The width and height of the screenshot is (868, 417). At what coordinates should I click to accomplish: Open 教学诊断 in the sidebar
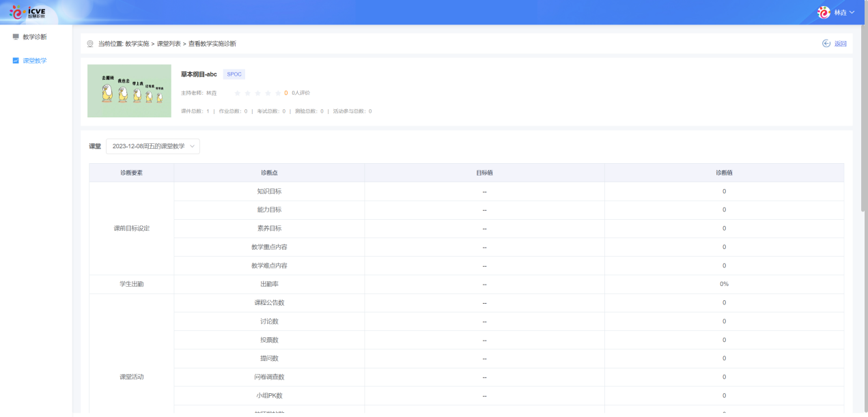click(x=35, y=37)
